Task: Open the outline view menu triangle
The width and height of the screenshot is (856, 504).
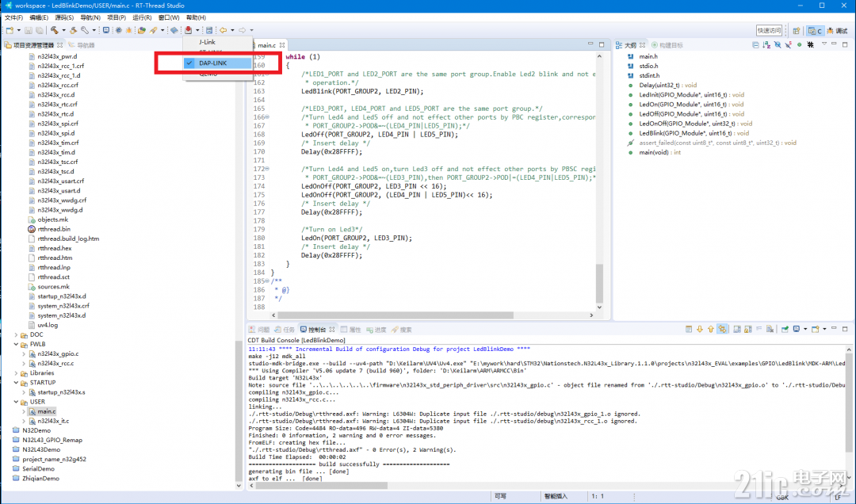Action: (824, 44)
